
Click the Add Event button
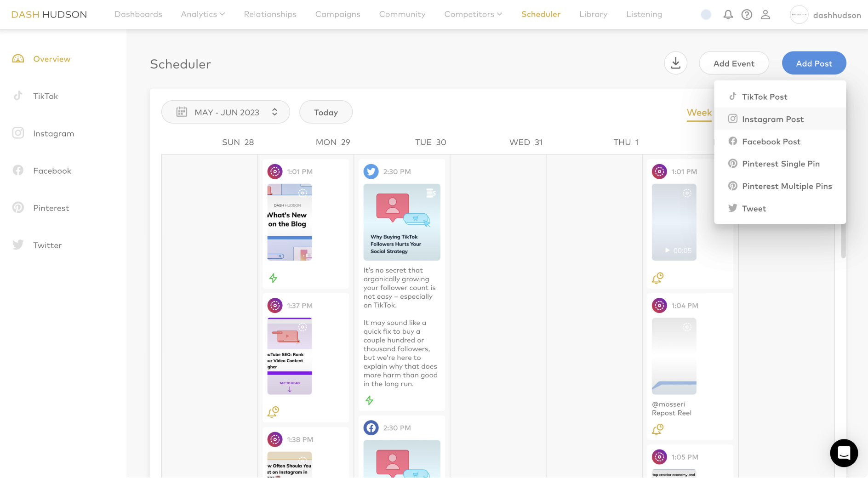(734, 63)
